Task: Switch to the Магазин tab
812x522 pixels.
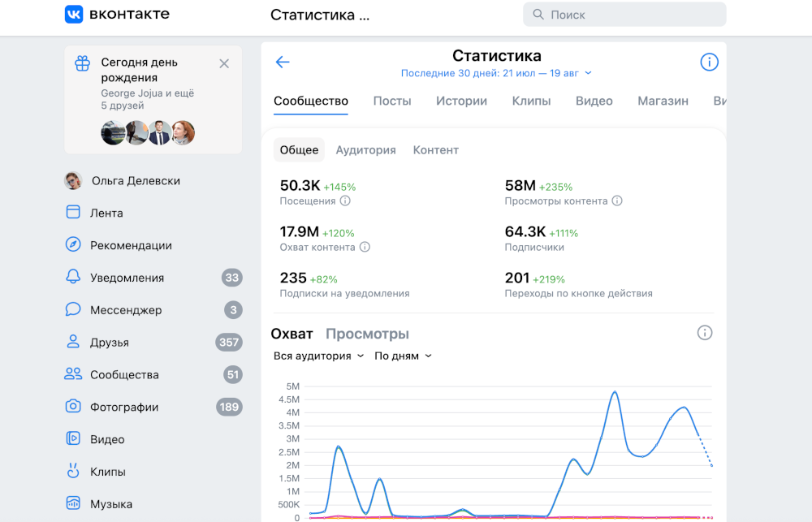Action: 663,101
